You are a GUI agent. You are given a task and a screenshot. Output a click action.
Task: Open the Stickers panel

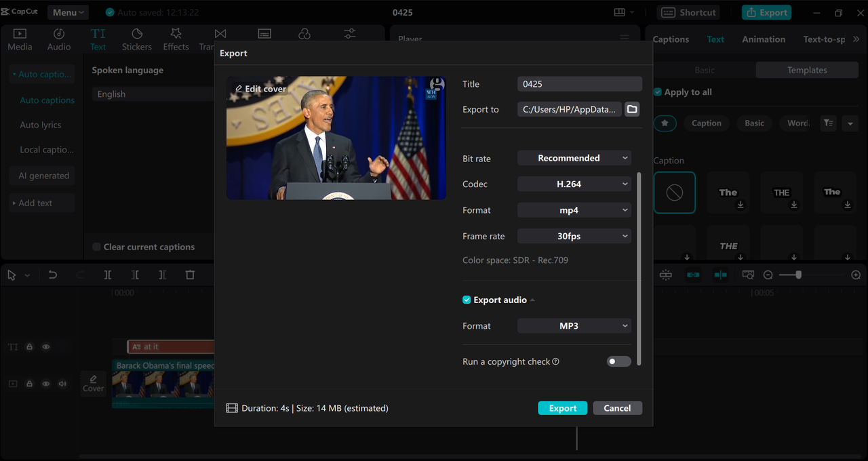[137, 39]
